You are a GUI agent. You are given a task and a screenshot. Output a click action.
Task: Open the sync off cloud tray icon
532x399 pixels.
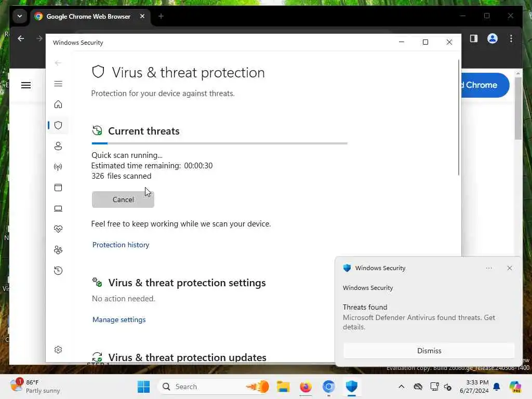pos(418,387)
